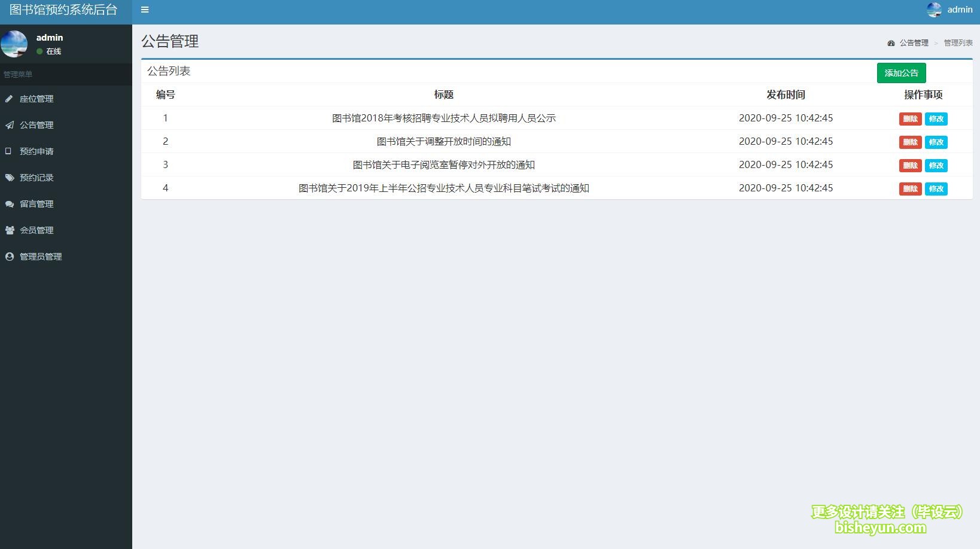Screen dimensions: 980x549
Task: Click the title 图书馆关于调整开放时间的通知
Action: click(x=444, y=142)
